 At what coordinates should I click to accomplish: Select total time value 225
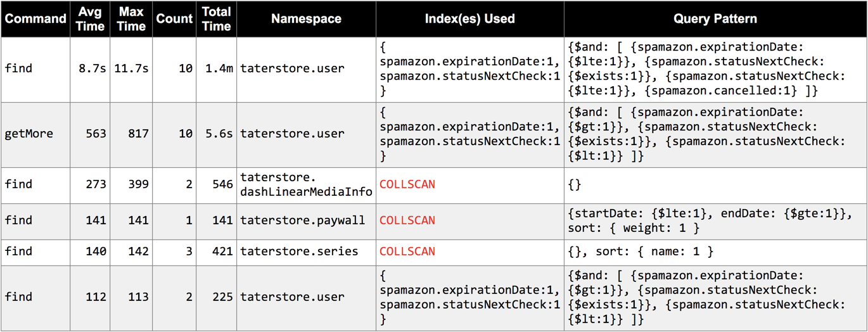coord(222,297)
